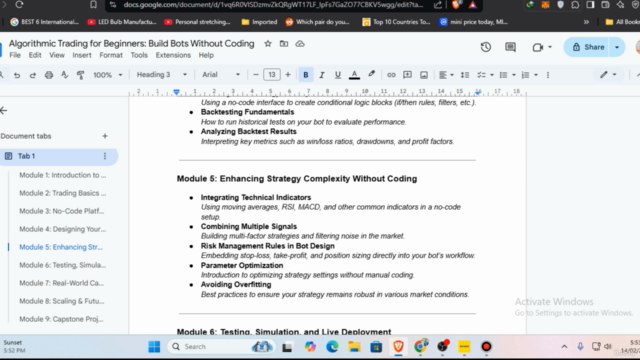The image size is (640, 360).
Task: Jump to Module 2: Trading Basics outline
Action: 62,193
